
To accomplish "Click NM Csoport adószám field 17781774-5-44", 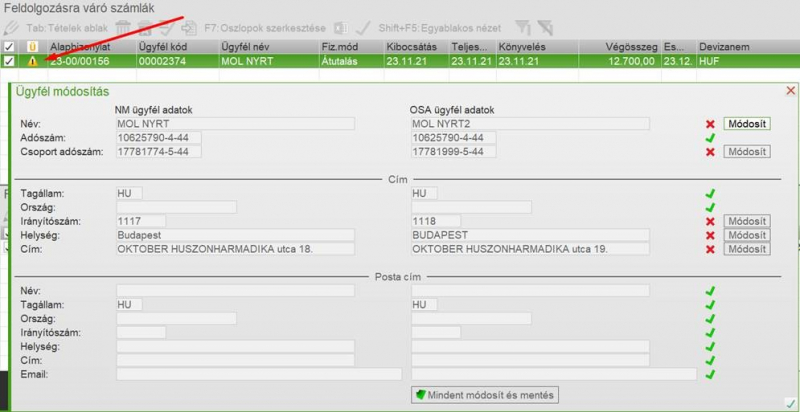I will pos(159,151).
